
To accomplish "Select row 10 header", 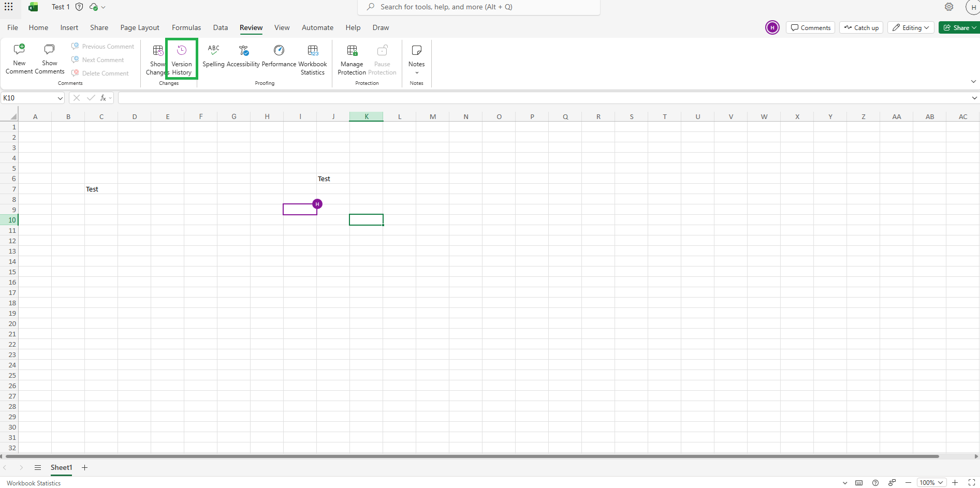I will click(x=9, y=220).
